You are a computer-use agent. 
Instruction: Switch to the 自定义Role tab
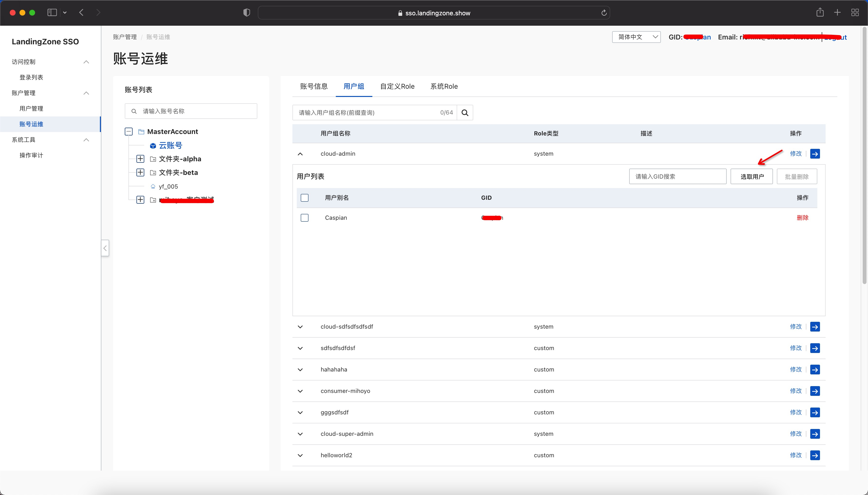397,86
